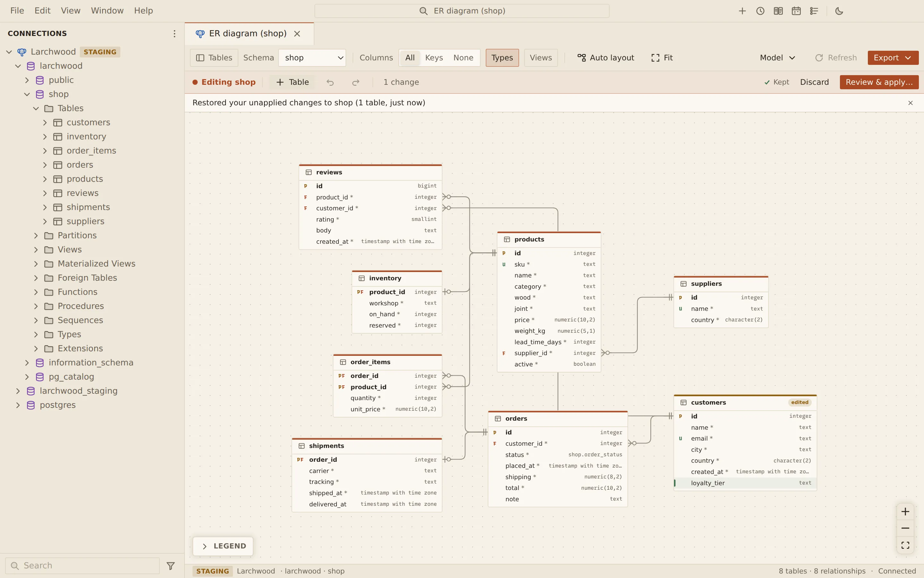Show only Keys columns
The height and width of the screenshot is (578, 924).
434,58
